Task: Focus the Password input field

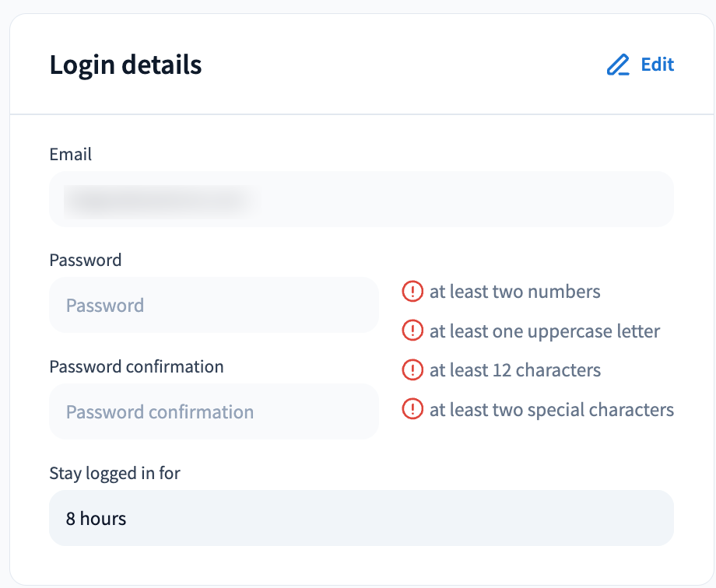Action: 214,305
